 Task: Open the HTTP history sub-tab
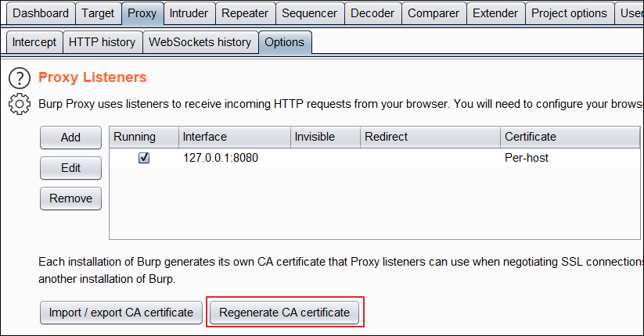[x=103, y=42]
